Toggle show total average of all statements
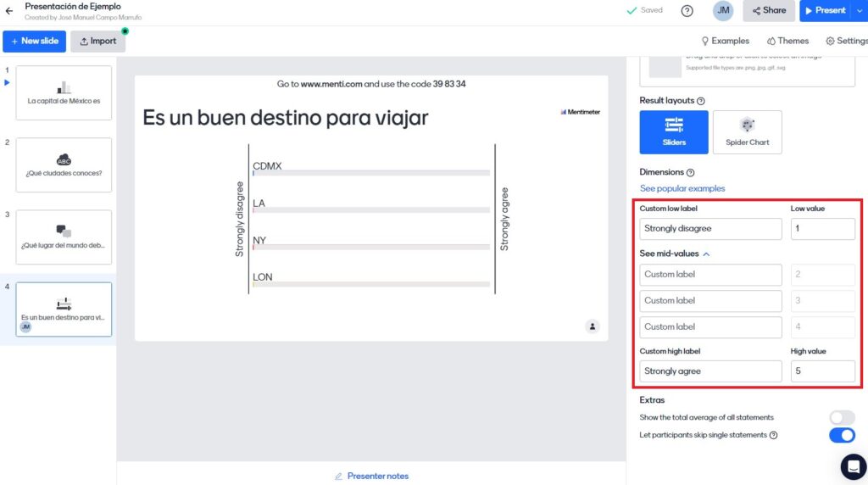 point(841,417)
